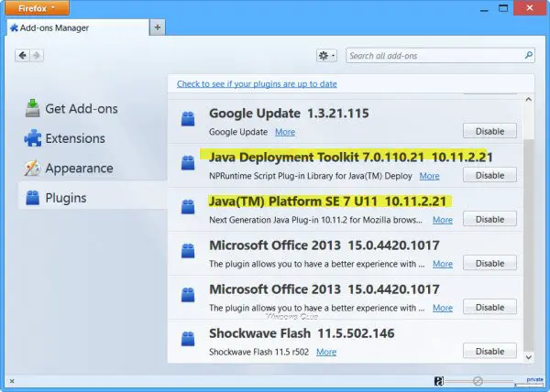
Task: Open the Firefox menu button
Action: [x=37, y=8]
